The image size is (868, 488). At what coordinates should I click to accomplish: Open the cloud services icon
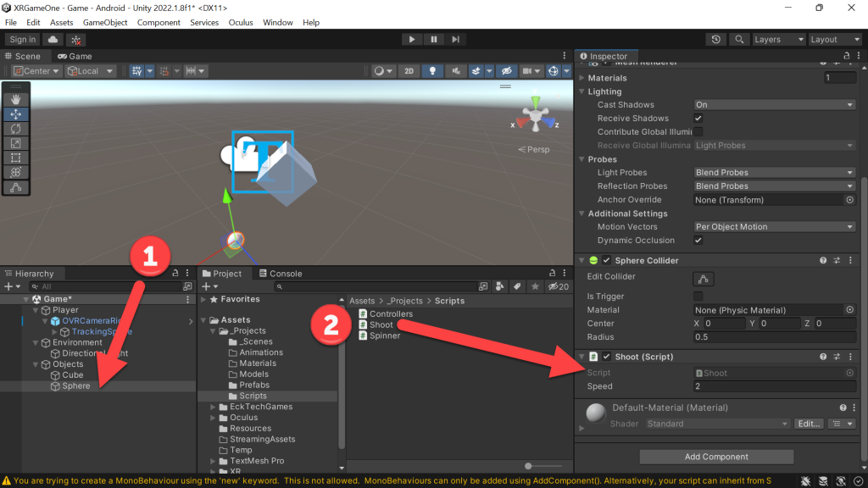(53, 39)
